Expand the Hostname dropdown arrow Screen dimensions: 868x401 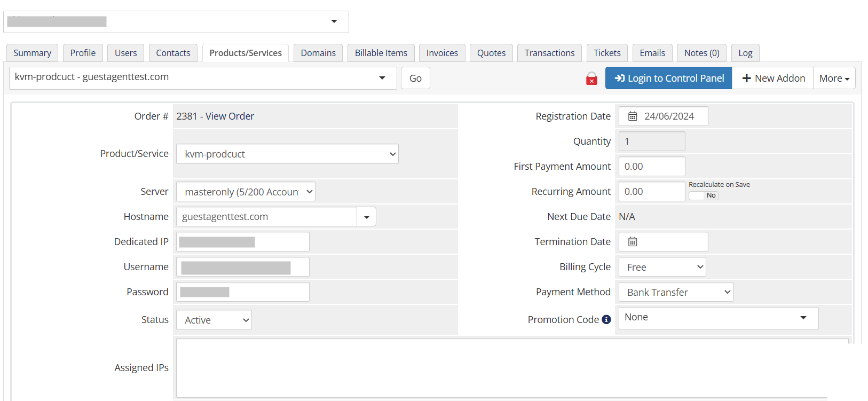(x=367, y=217)
